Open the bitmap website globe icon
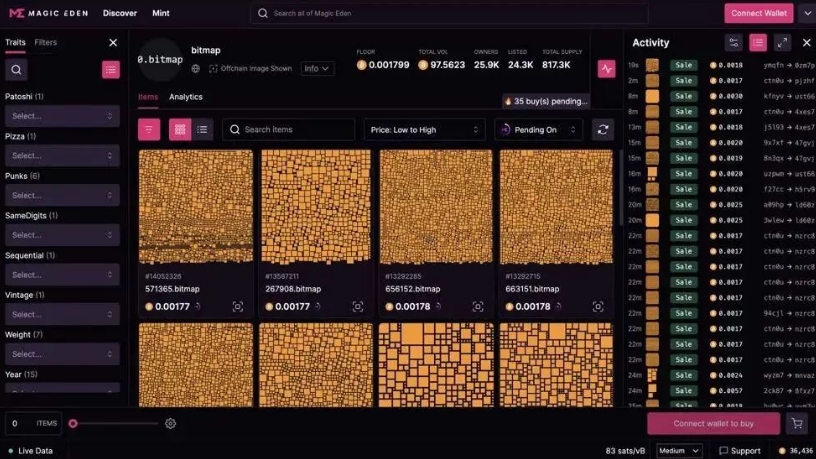The image size is (816, 459). 196,69
